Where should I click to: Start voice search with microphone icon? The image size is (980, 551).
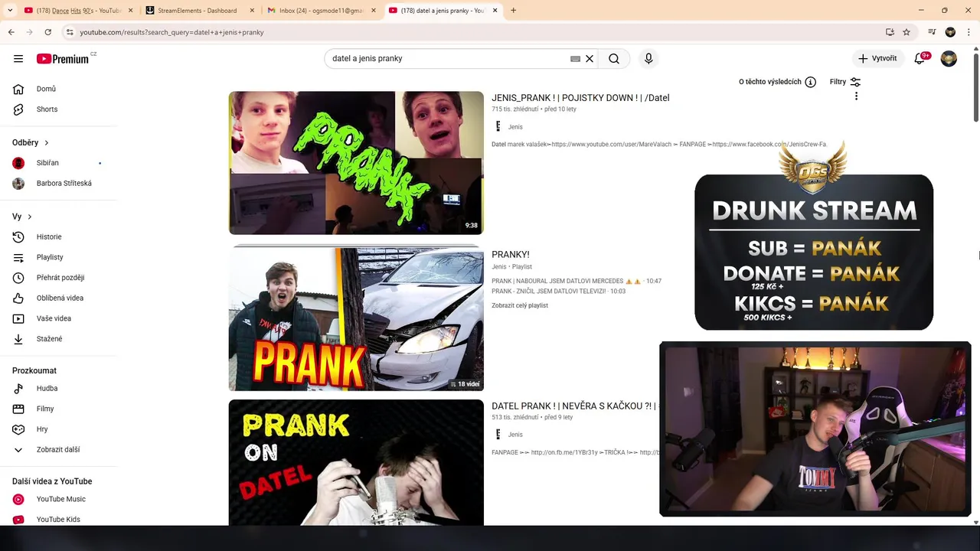point(648,58)
